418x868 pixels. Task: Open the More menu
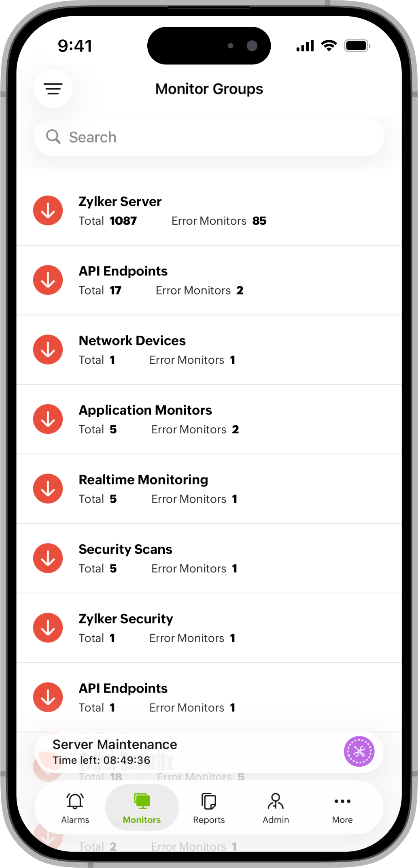point(342,808)
